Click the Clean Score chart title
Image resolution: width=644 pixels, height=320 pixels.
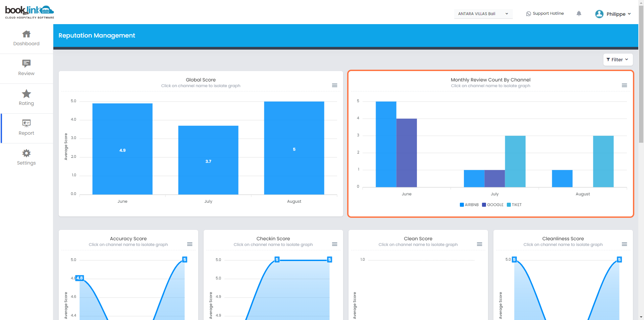(418, 239)
